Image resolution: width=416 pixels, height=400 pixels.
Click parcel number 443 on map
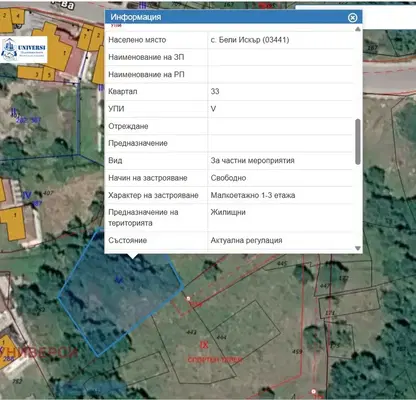coord(191,332)
